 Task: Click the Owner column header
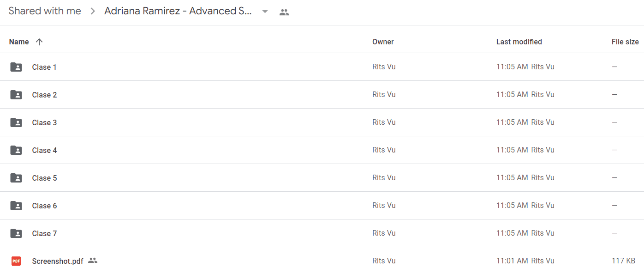tap(383, 42)
